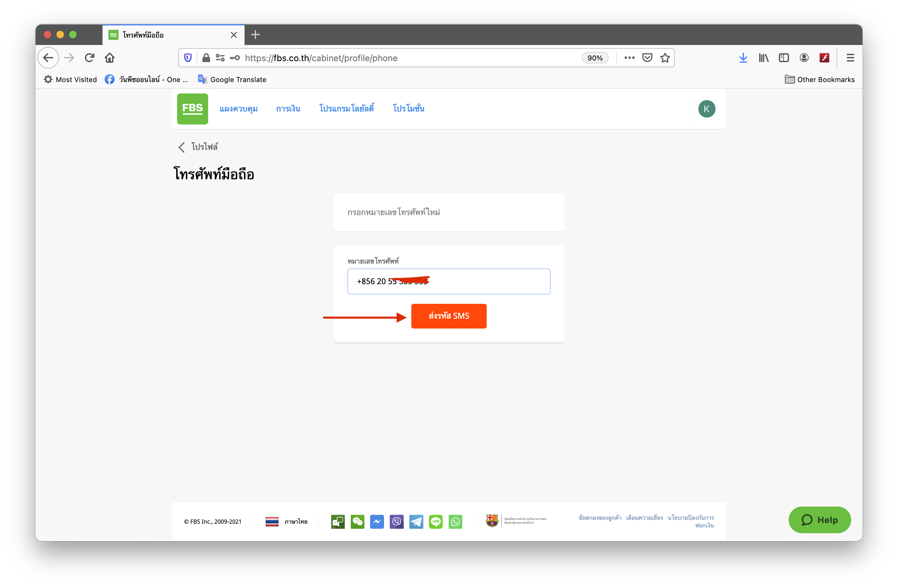Image resolution: width=898 pixels, height=588 pixels.
Task: Open the WhatsApp icon in footer
Action: coord(455,521)
